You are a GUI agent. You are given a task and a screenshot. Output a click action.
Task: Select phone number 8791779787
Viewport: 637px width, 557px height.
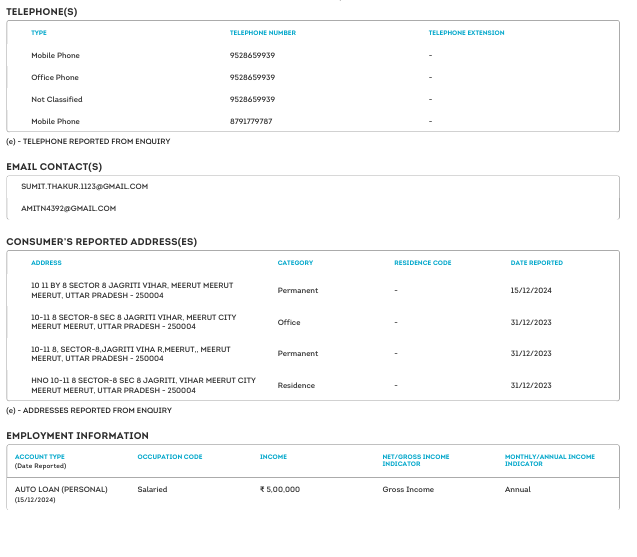[x=251, y=121]
